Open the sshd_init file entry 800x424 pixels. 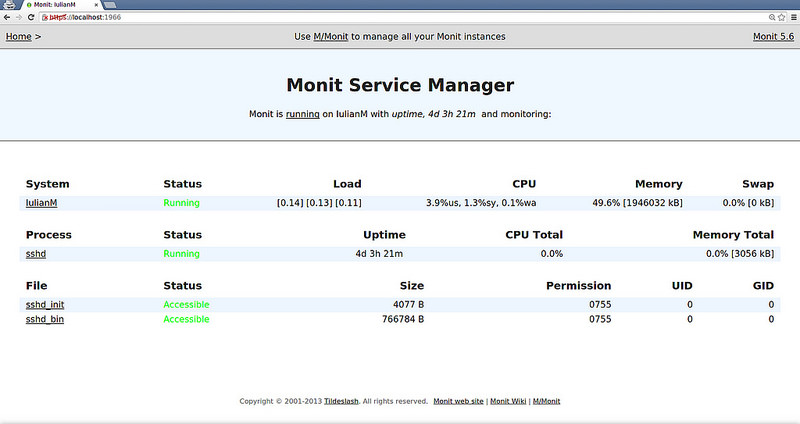(44, 304)
